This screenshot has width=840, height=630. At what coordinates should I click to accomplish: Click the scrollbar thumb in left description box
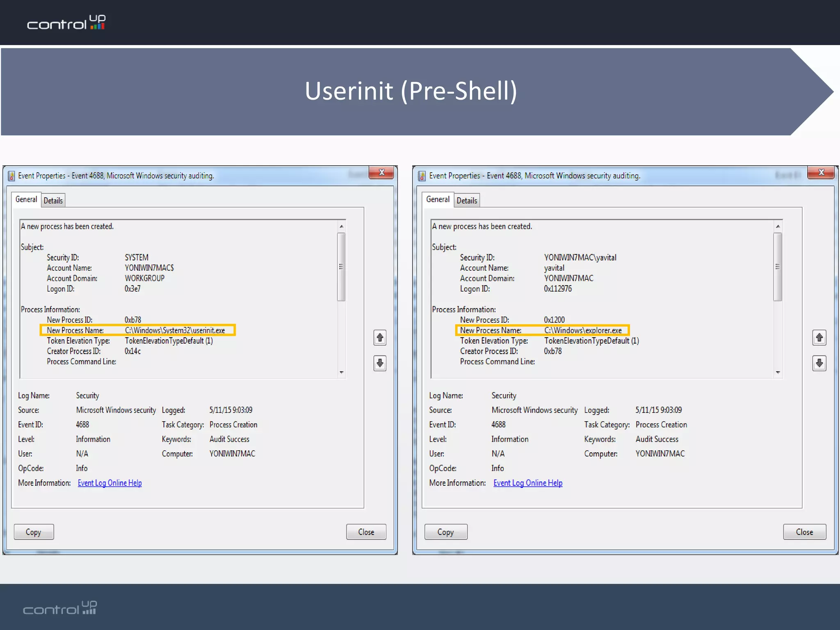[341, 267]
